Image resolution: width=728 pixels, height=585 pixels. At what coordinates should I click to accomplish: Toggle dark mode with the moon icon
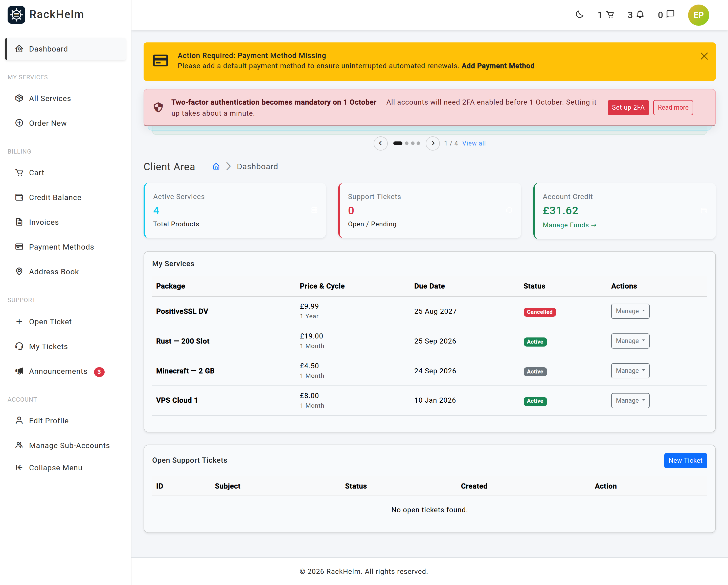(x=579, y=14)
